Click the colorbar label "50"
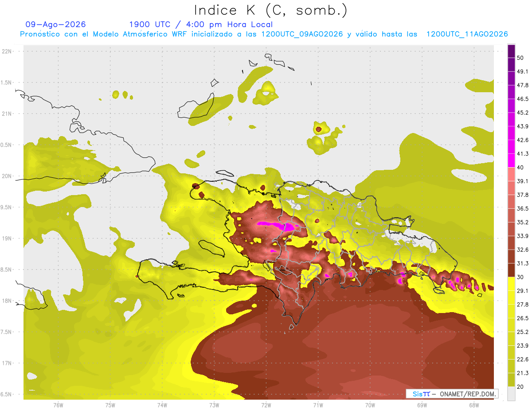 click(520, 58)
